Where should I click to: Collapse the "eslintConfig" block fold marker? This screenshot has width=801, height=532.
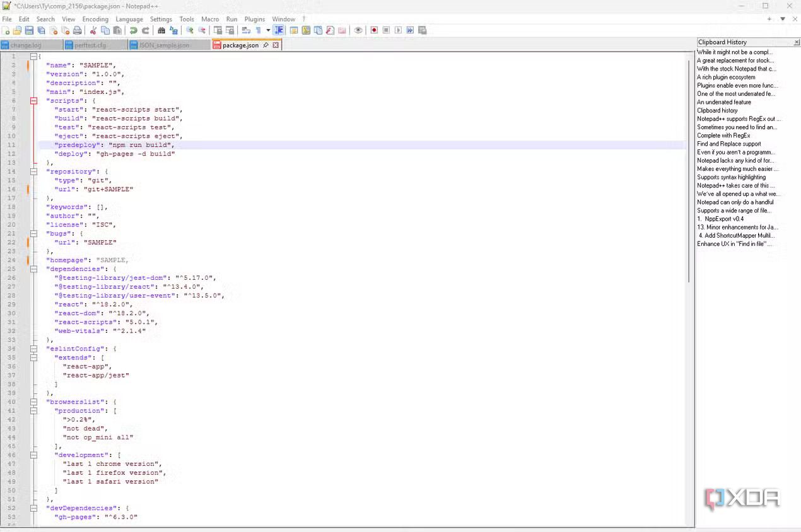point(34,349)
